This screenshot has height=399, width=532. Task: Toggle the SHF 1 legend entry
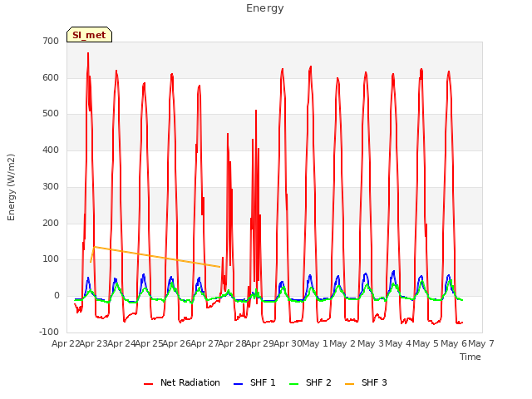[255, 382]
